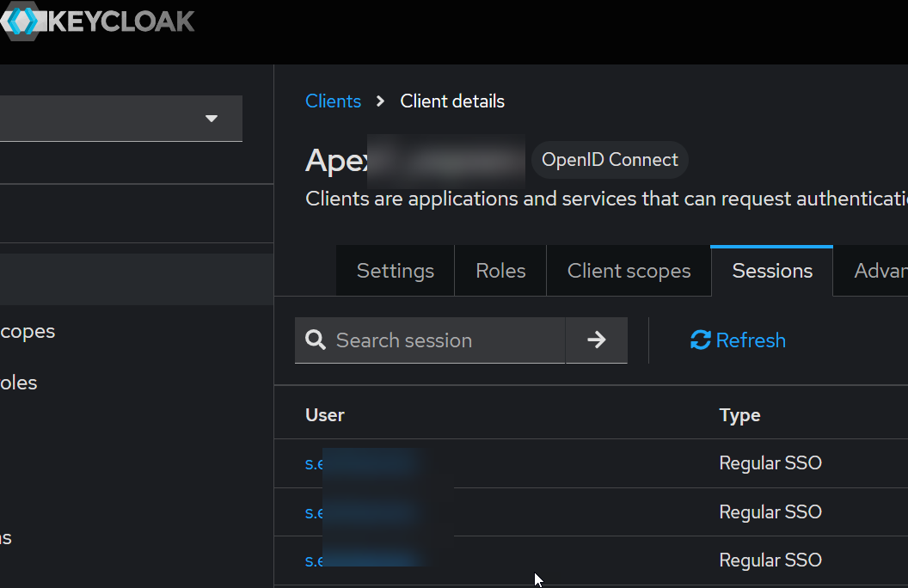
Task: Click the Keycloak logo
Action: pyautogui.click(x=97, y=21)
